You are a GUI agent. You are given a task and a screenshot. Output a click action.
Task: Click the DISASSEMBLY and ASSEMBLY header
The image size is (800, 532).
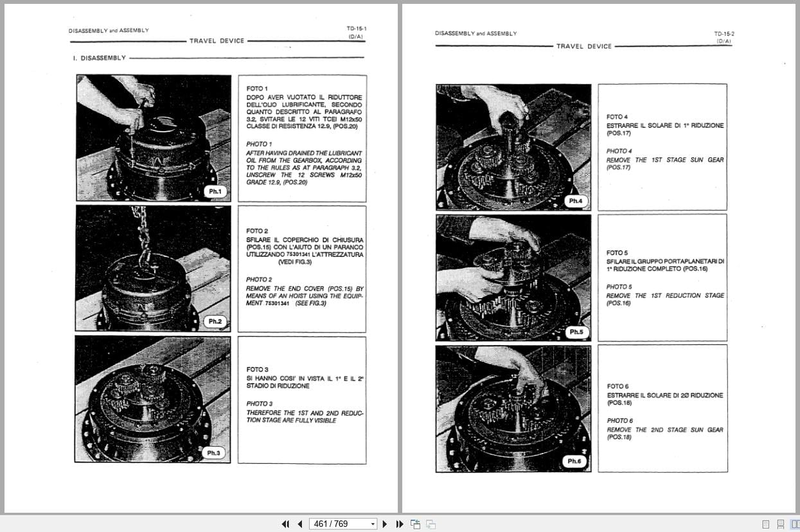click(x=108, y=30)
